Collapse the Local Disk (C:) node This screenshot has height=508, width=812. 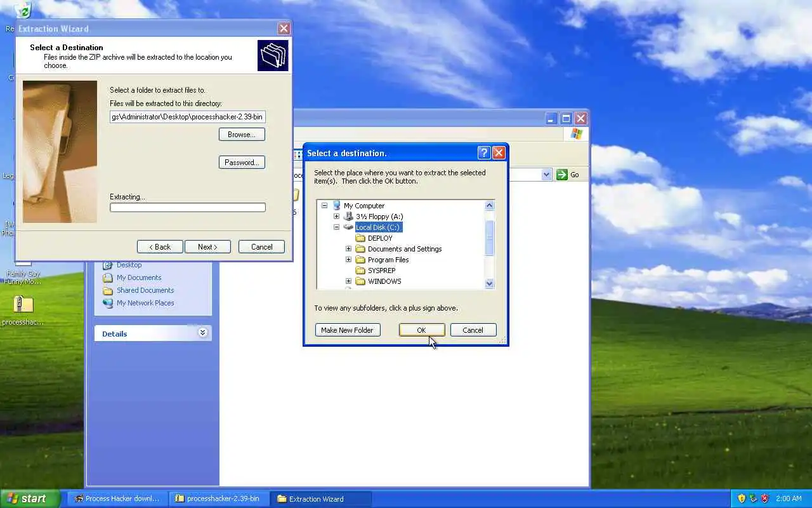[336, 227]
